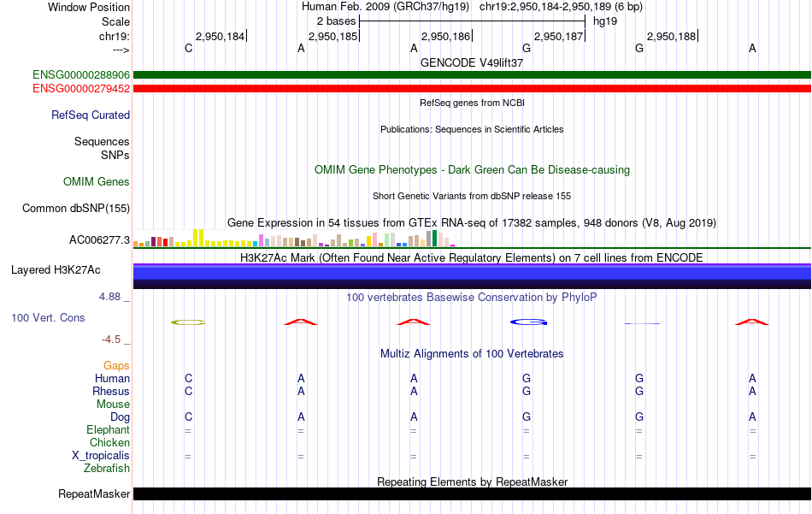Image resolution: width=812 pixels, height=514 pixels.
Task: Click the chr19: ruler label
Action: tap(115, 36)
